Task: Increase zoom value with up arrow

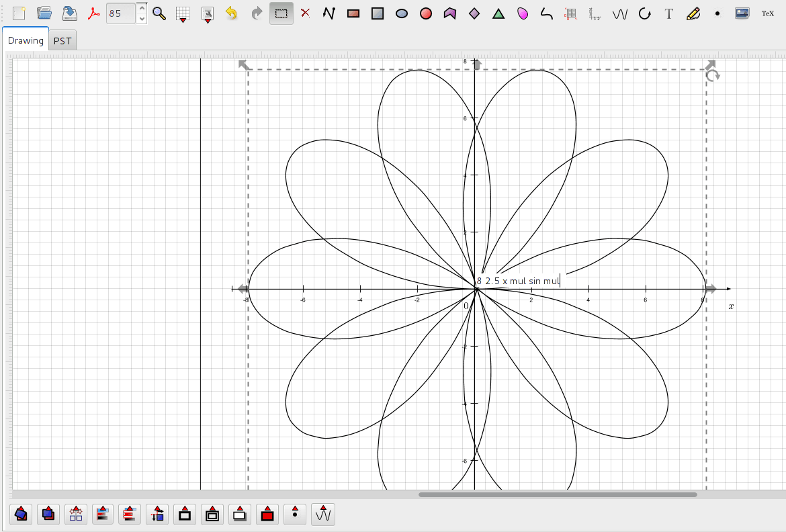Action: (142, 9)
